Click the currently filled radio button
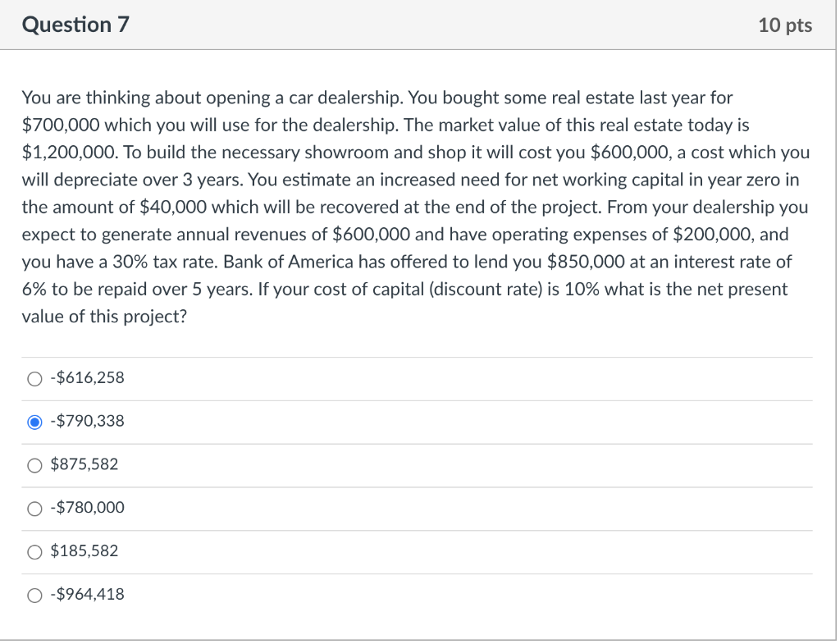 coord(34,422)
